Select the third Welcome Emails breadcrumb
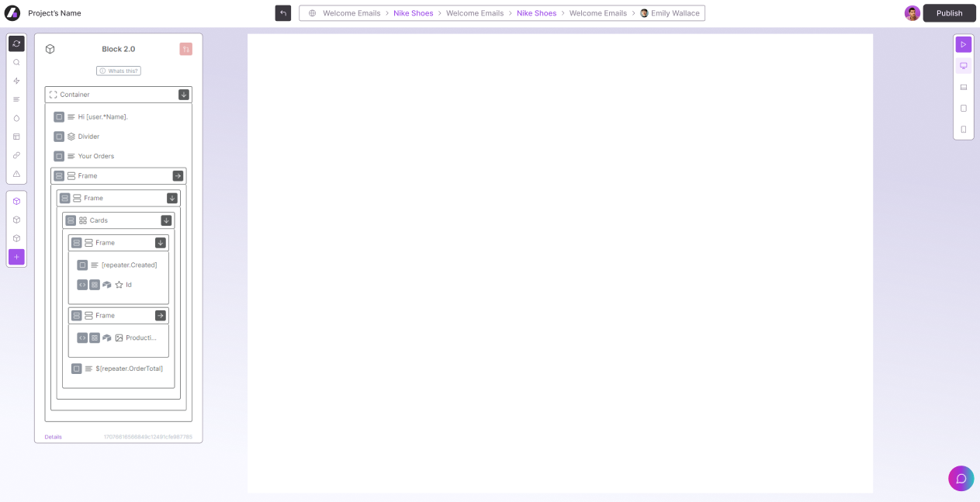This screenshot has width=980, height=502. click(x=598, y=13)
